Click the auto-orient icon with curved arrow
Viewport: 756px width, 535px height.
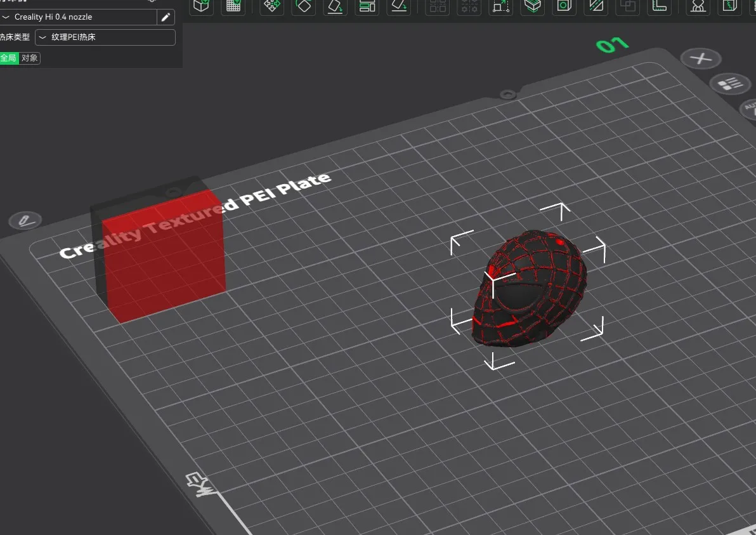(336, 6)
